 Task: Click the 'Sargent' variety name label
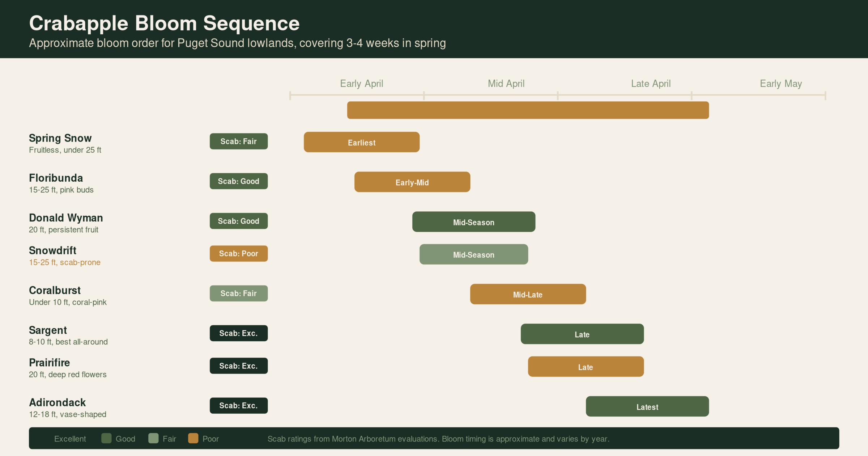(48, 330)
